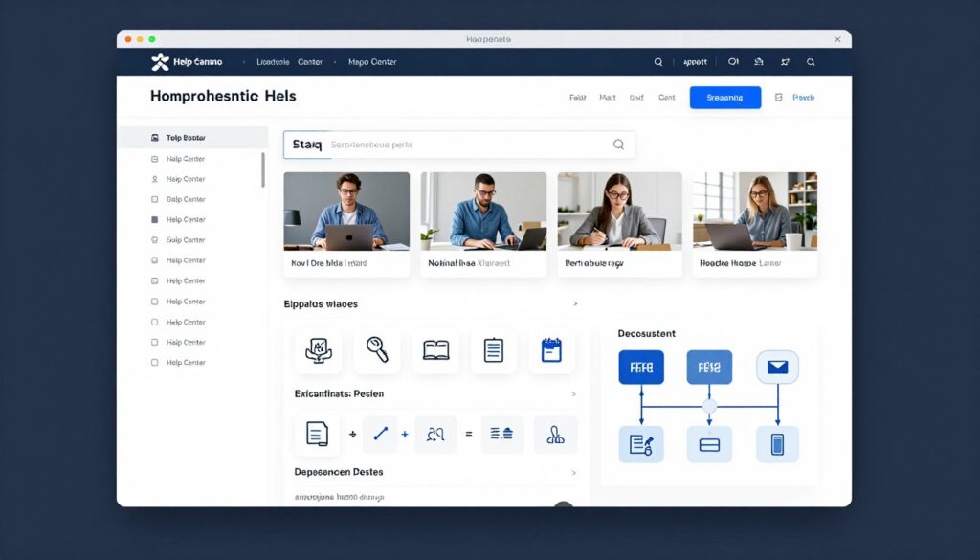Open the hands-holding-image icon tile
Image resolution: width=980 pixels, height=560 pixels.
click(x=318, y=350)
